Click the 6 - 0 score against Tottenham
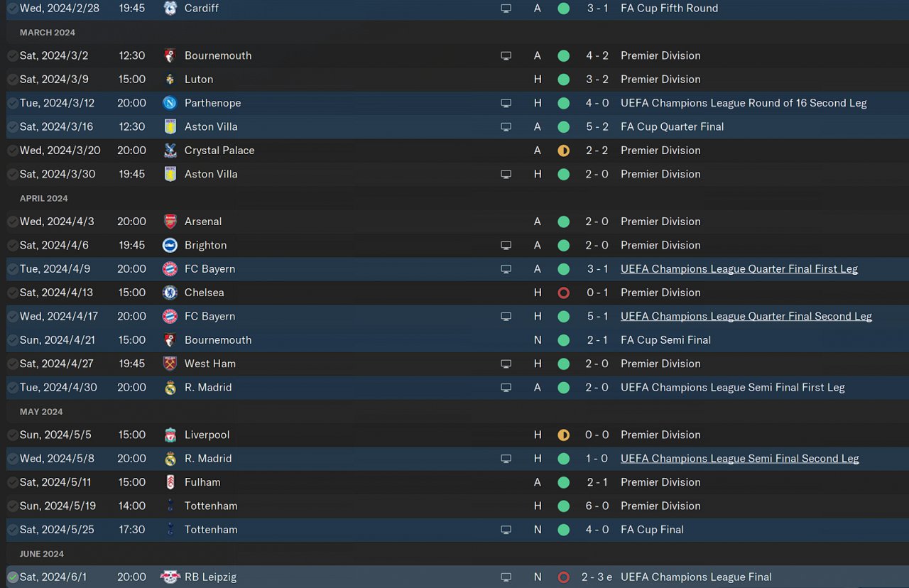The height and width of the screenshot is (588, 909). tap(597, 506)
